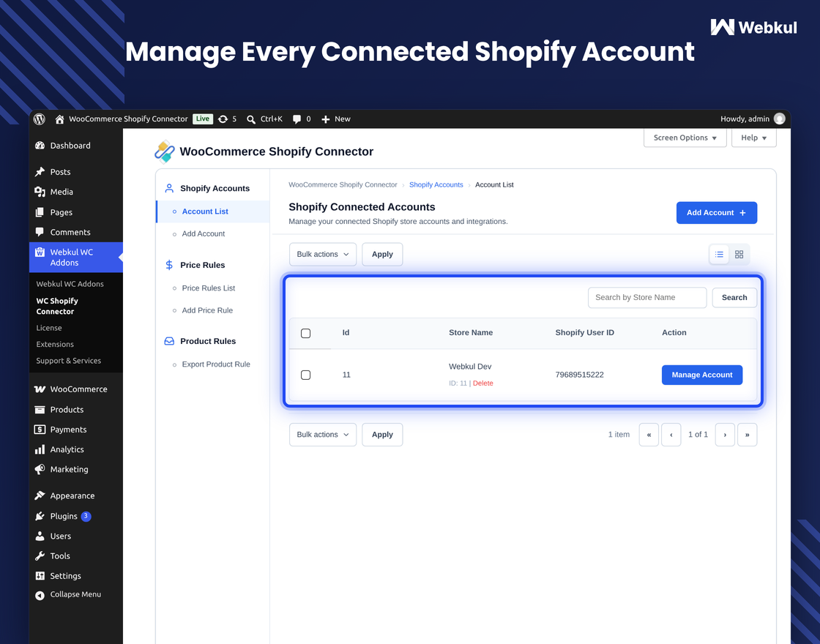The image size is (820, 644).
Task: Click the Live status badge
Action: tap(202, 119)
